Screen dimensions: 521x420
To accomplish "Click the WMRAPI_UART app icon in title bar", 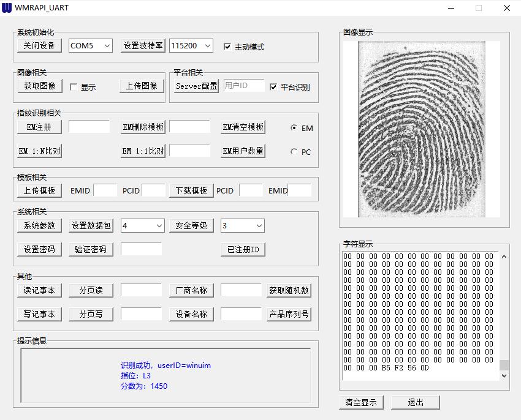I will tap(7, 8).
